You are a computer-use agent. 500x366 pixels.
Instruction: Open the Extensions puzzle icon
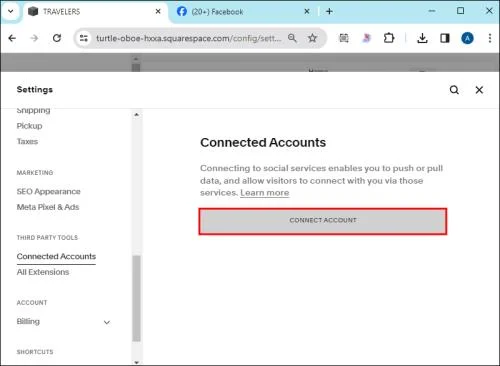click(x=389, y=38)
